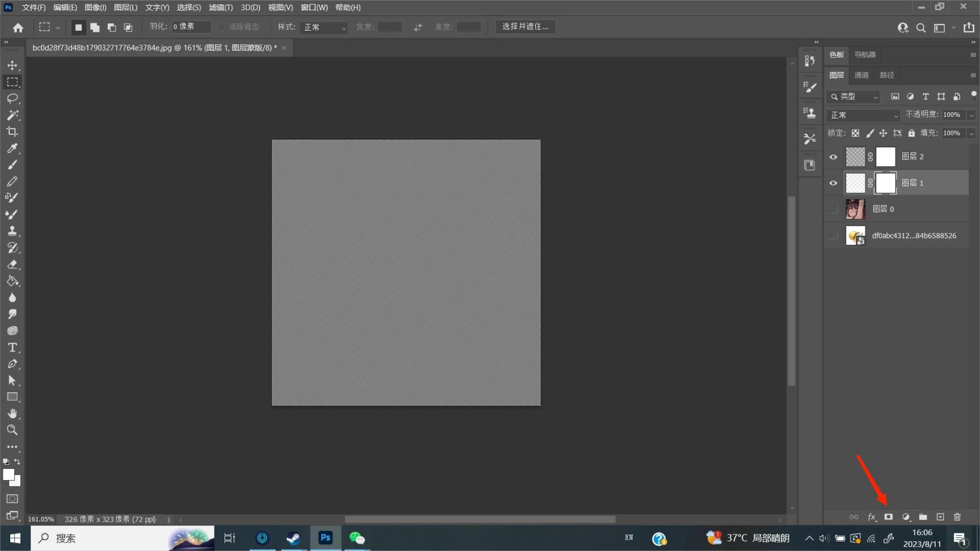Show the df0abc4312 layer visibility box
980x551 pixels.
(x=833, y=235)
